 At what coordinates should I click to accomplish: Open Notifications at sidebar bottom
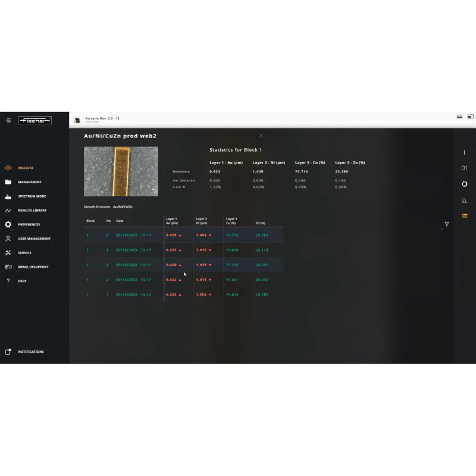click(x=30, y=352)
